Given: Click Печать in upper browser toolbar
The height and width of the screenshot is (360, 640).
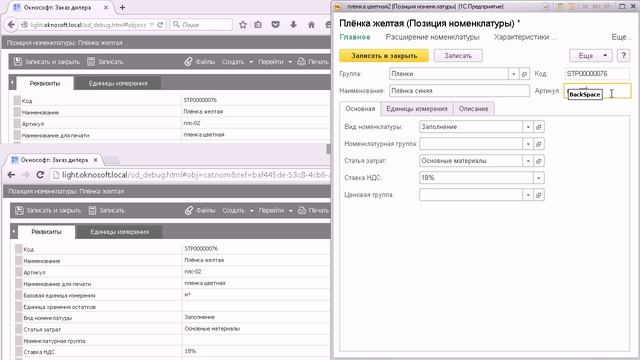Looking at the screenshot, I should coord(313,62).
